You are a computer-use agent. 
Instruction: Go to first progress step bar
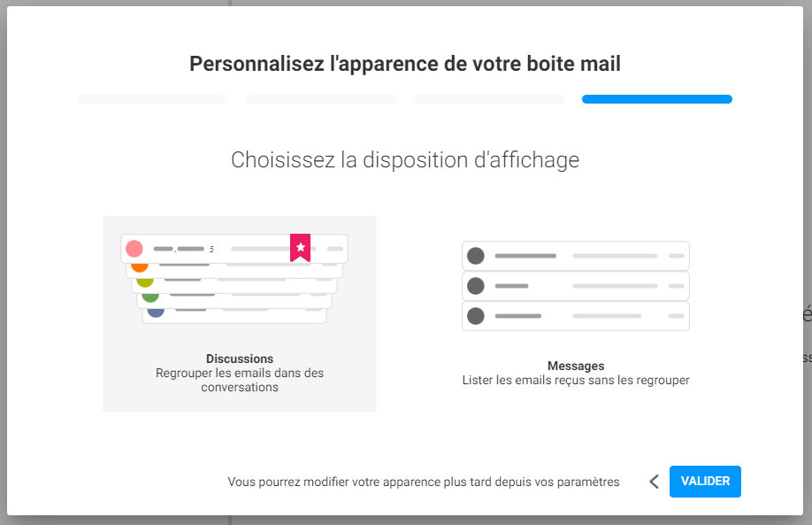click(x=153, y=99)
